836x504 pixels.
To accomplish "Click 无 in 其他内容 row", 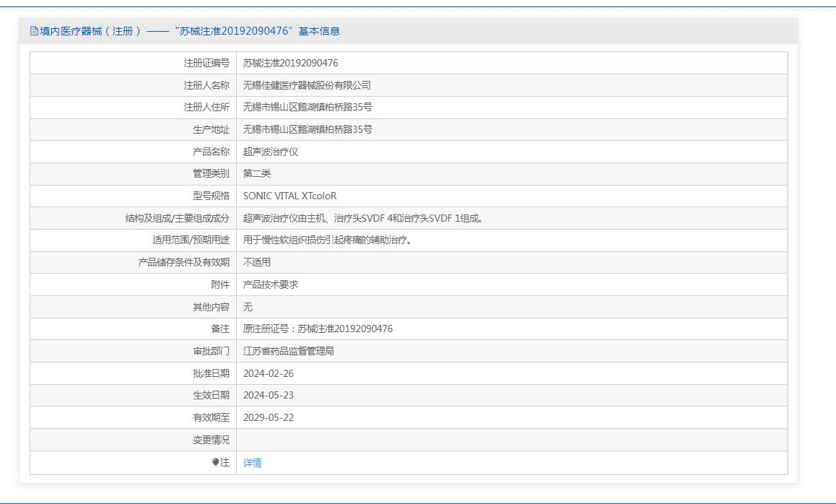I will (x=248, y=307).
